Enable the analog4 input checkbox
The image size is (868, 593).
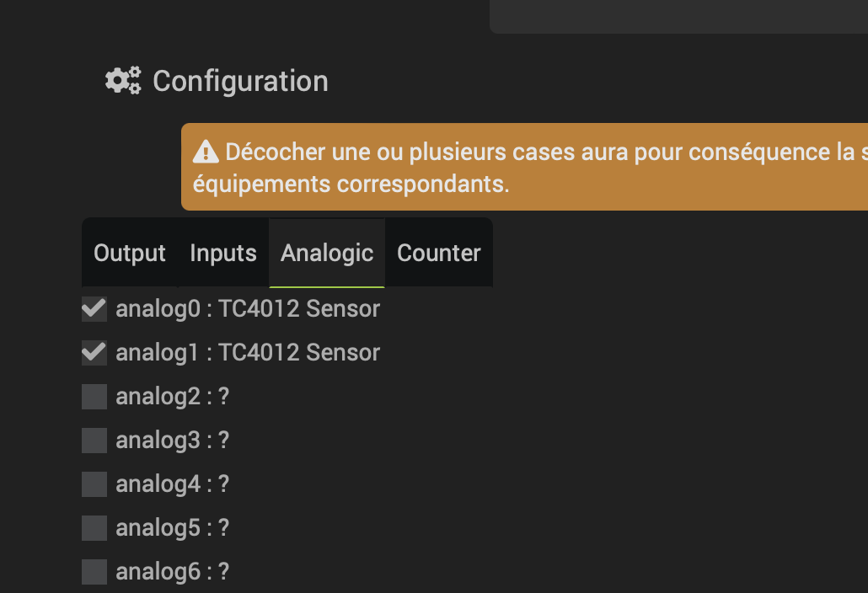94,483
